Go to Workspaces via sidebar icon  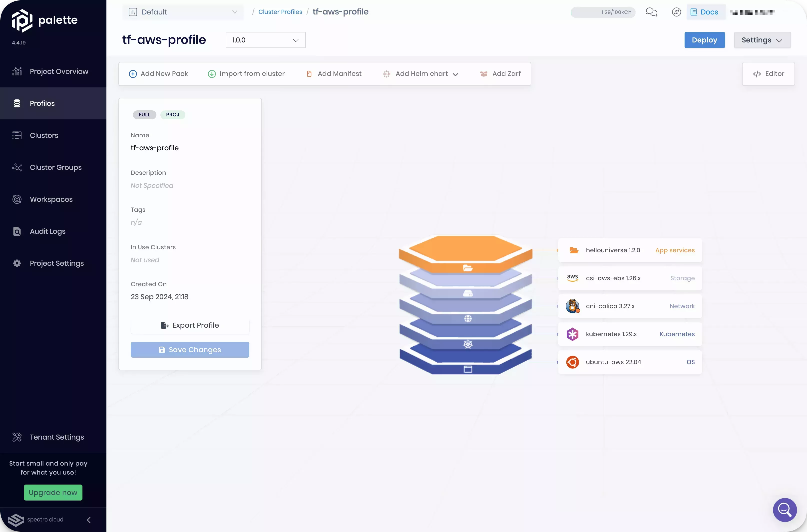tap(51, 199)
